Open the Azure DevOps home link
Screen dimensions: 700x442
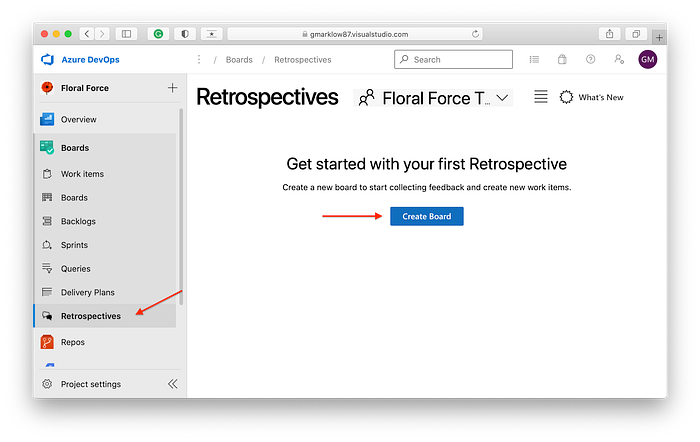[90, 59]
